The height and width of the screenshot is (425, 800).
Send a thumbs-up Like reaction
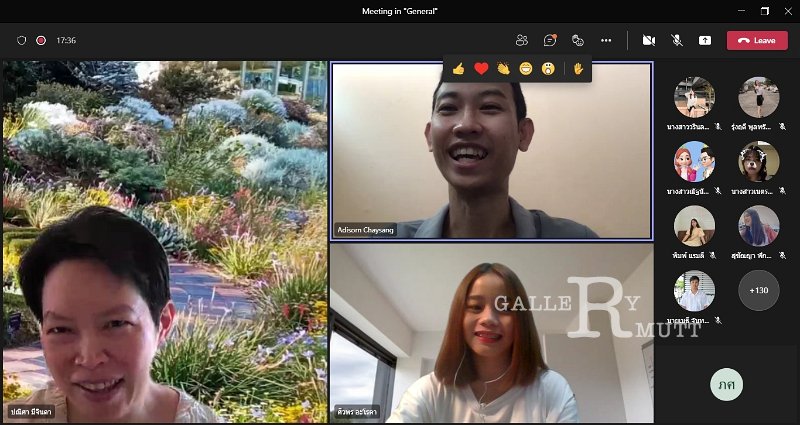[458, 68]
